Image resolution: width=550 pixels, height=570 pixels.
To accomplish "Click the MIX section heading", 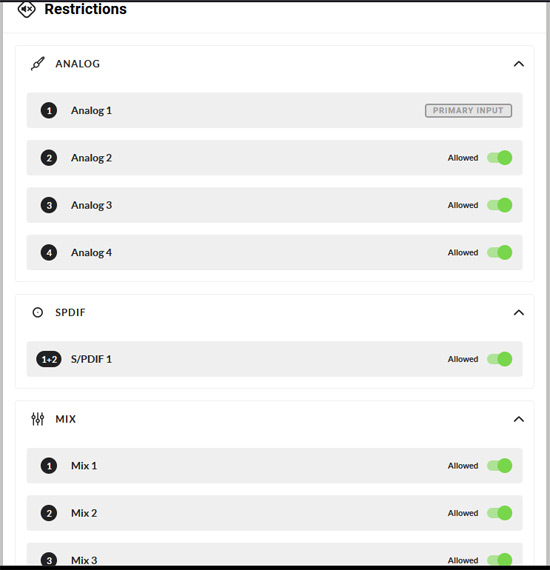I will [x=65, y=419].
